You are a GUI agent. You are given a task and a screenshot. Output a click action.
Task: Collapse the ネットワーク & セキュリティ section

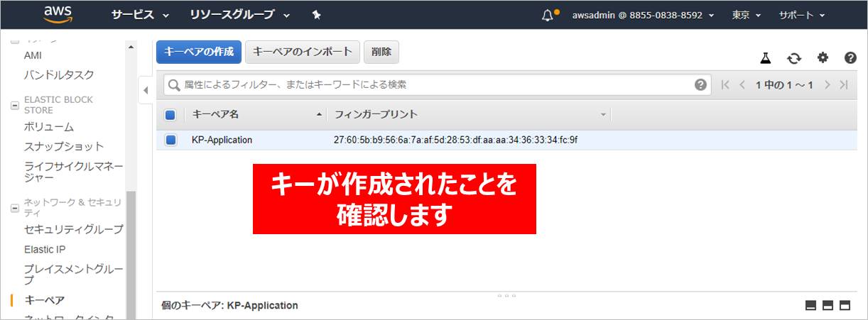point(14,208)
